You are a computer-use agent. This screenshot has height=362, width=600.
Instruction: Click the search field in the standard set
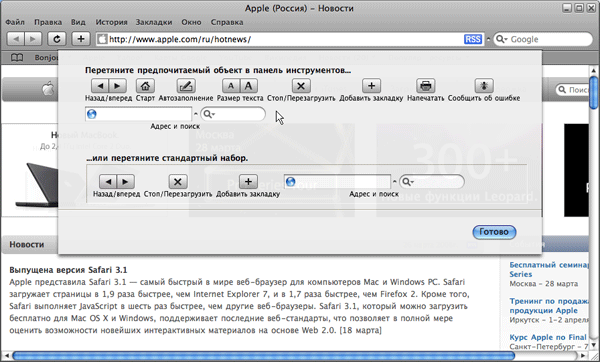point(432,182)
